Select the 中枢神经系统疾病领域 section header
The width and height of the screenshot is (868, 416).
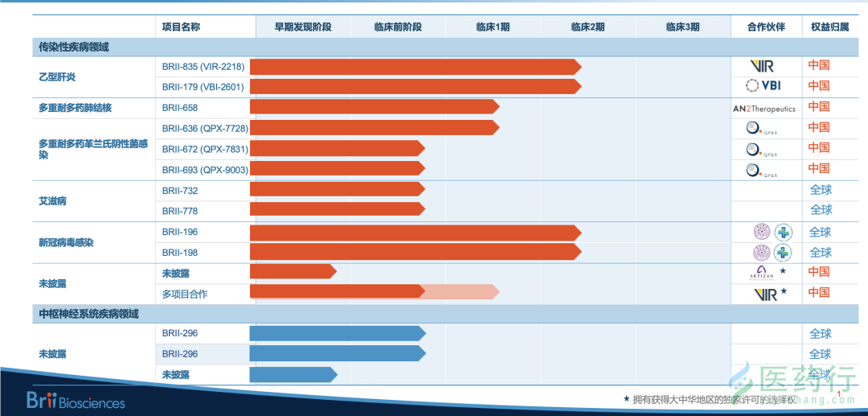coord(88,313)
